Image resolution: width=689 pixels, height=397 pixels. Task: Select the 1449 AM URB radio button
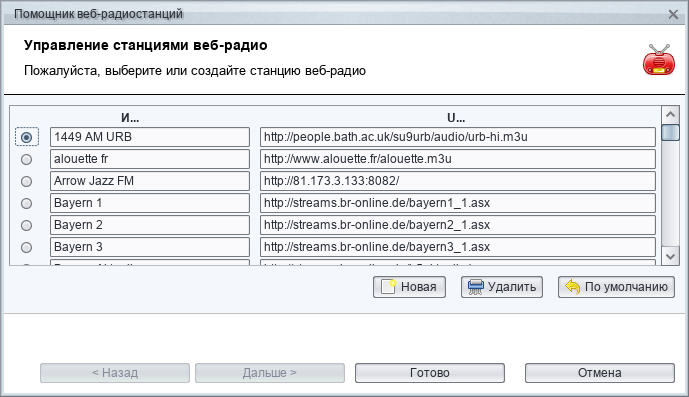(27, 137)
